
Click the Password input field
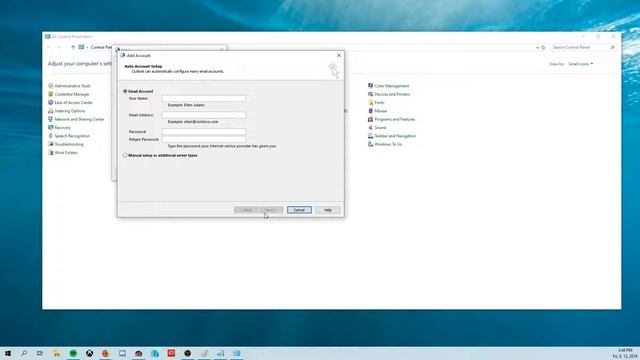[x=204, y=132]
